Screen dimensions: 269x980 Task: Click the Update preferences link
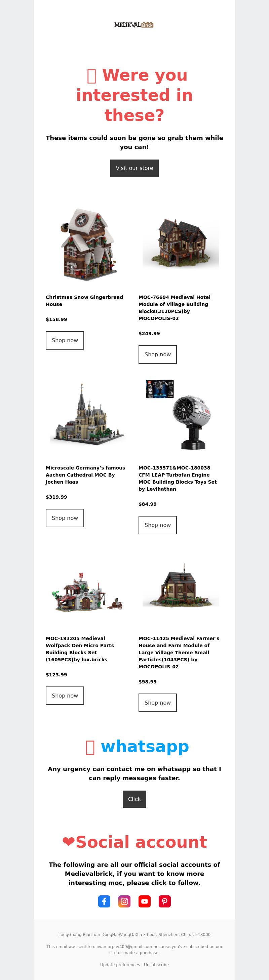coord(120,965)
